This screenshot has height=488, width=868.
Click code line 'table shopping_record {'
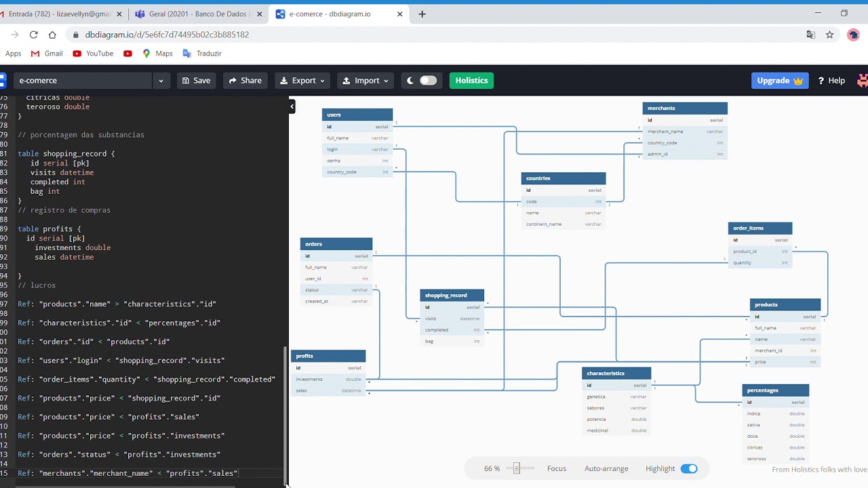[66, 154]
